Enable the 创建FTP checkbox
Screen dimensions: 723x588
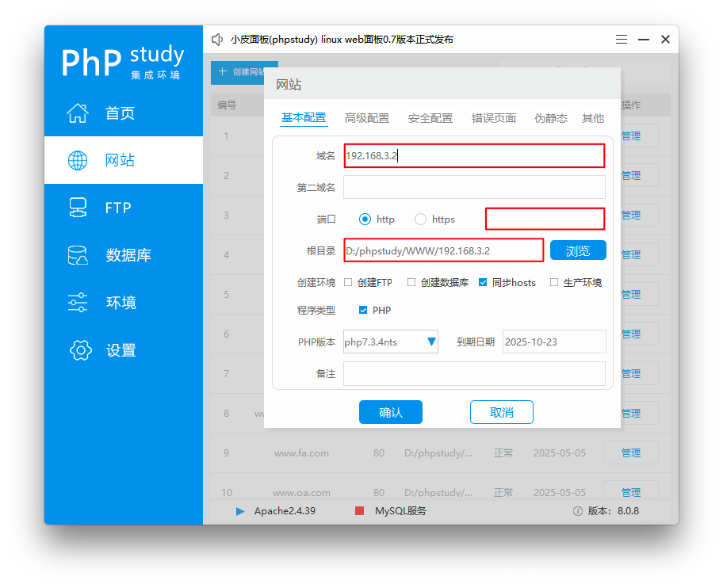[x=348, y=282]
